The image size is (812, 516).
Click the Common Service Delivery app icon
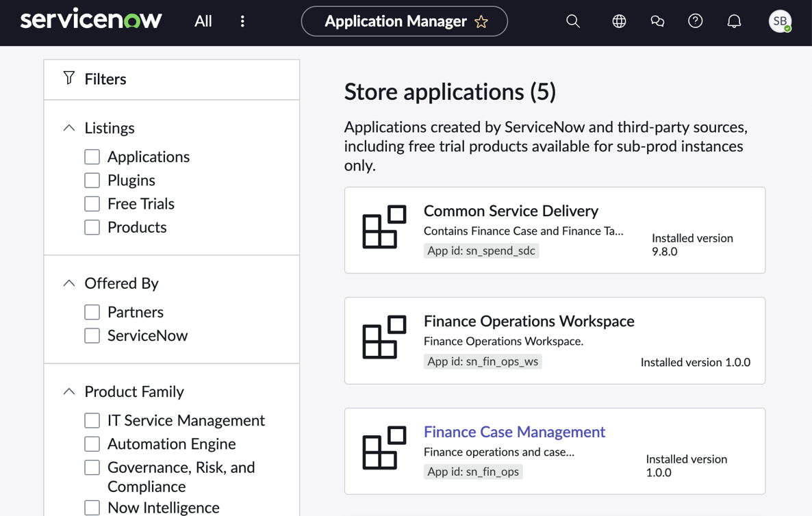coord(384,227)
